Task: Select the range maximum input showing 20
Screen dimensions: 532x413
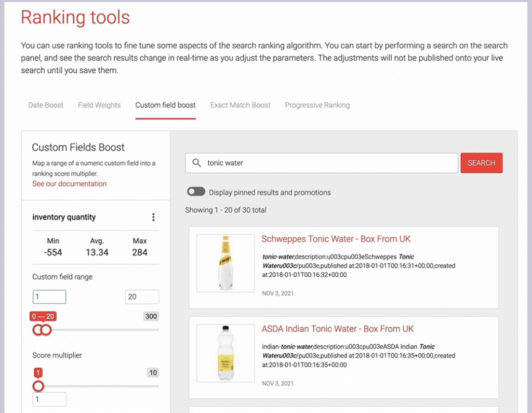Action: [141, 296]
